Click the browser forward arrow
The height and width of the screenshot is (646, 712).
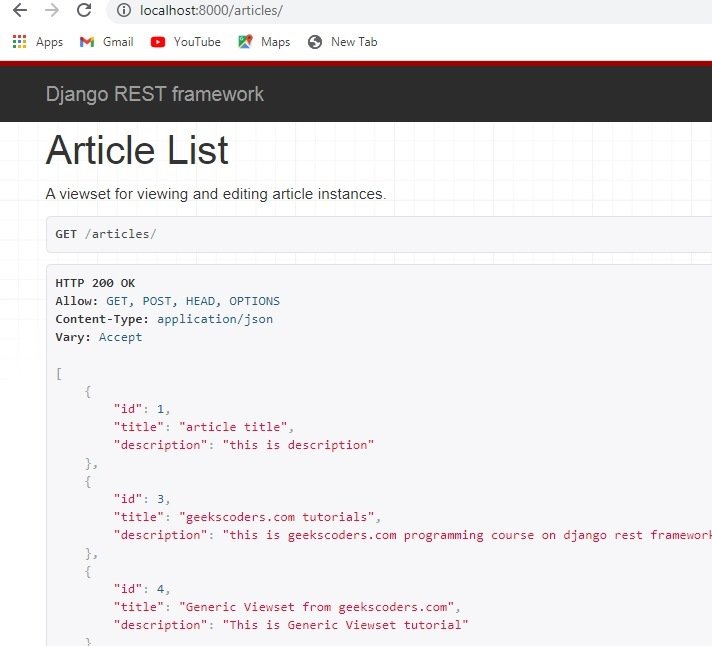[x=52, y=10]
